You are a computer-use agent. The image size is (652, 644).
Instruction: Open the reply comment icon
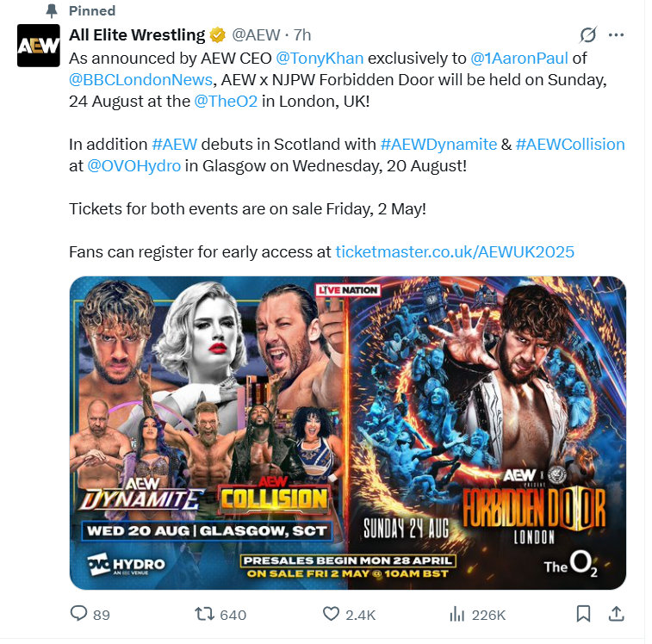[79, 614]
